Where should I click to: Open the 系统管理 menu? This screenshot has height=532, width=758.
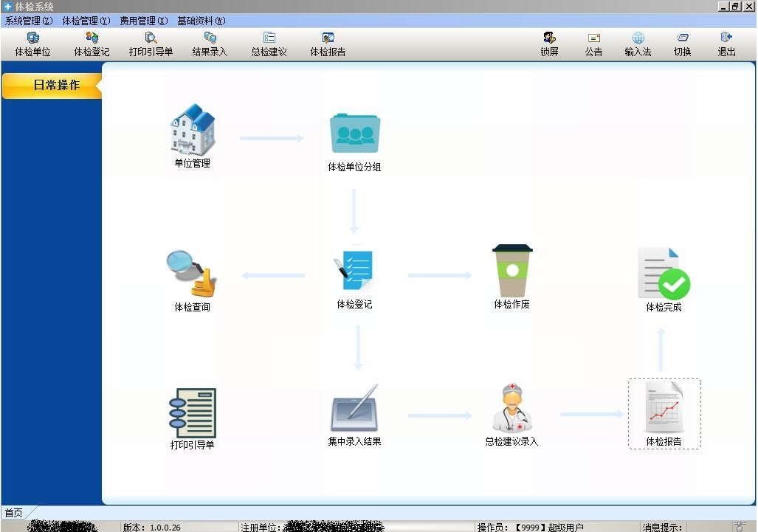point(29,21)
